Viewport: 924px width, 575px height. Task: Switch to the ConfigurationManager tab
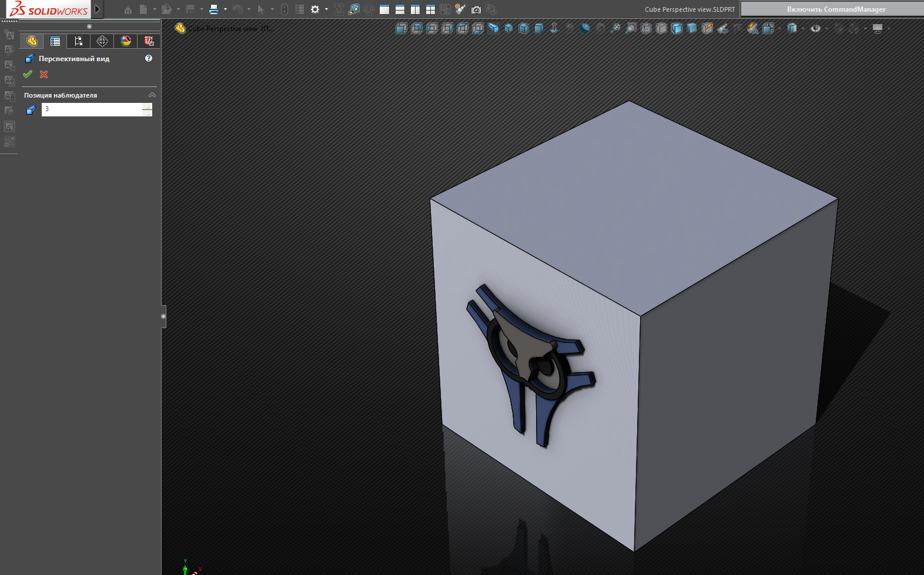79,41
